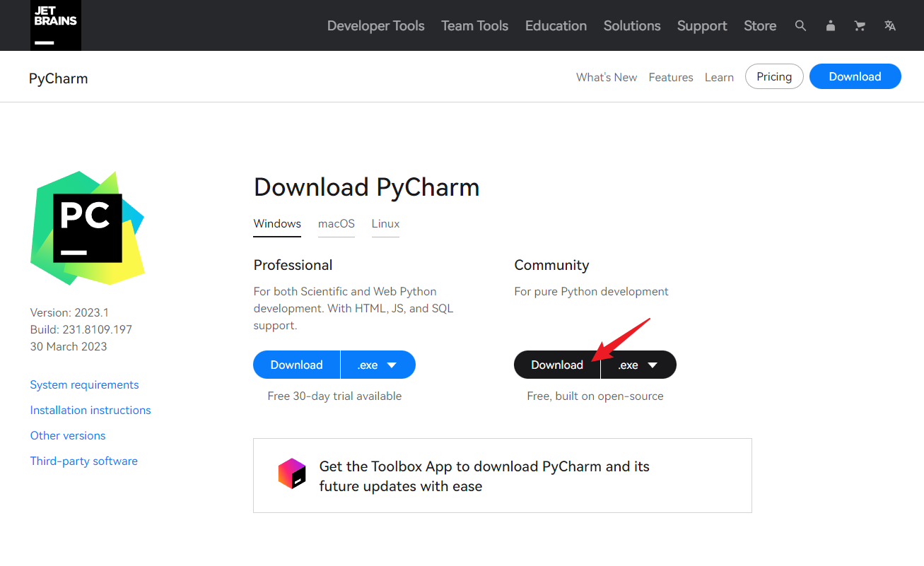
Task: Open the Developer Tools menu
Action: [375, 25]
